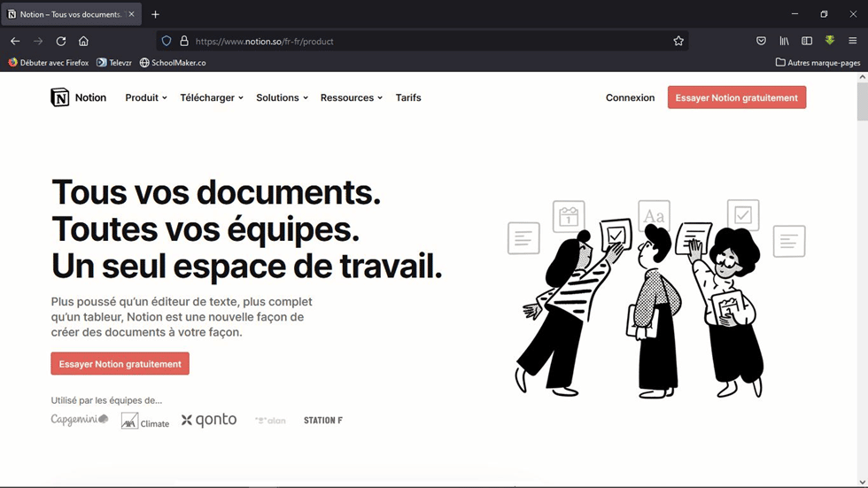Select the Notion – Tous vos documents tab
Image resolution: width=868 pixels, height=488 pixels.
[72, 14]
